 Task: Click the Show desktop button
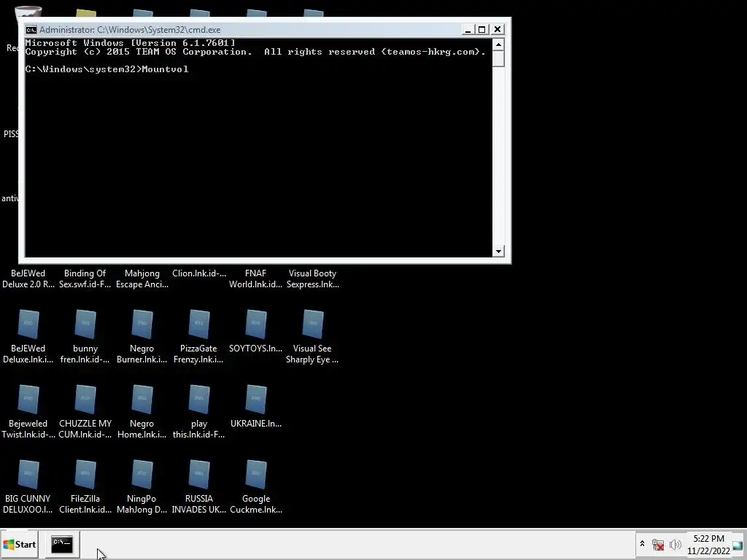(738, 544)
